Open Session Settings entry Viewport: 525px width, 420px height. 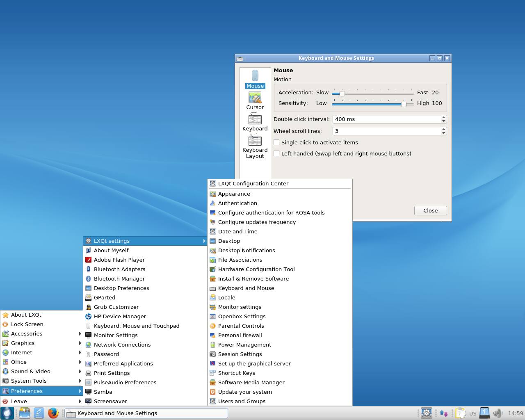(x=280, y=354)
